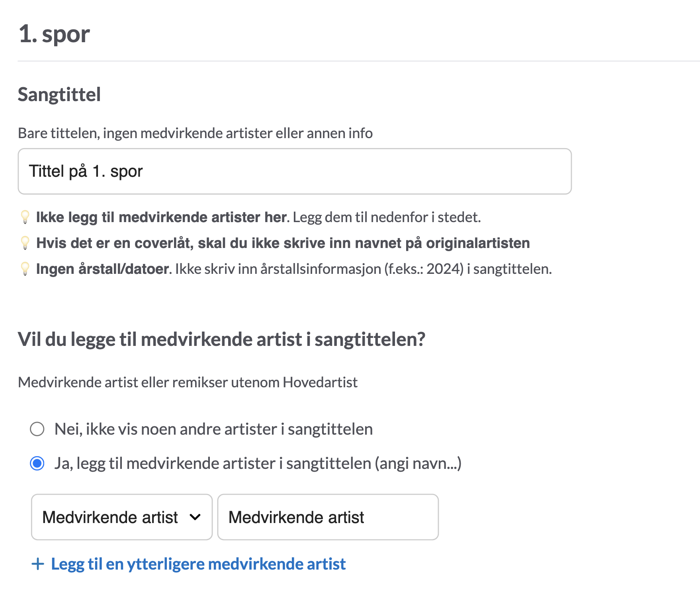Click the lightbulb icon beside "Ingen årstall/datoer"

point(25,269)
